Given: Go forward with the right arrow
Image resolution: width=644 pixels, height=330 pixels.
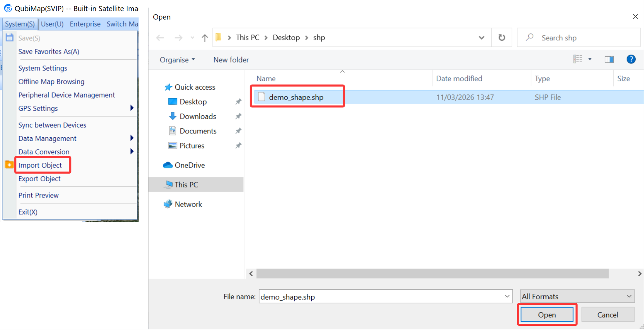Looking at the screenshot, I should click(x=178, y=38).
